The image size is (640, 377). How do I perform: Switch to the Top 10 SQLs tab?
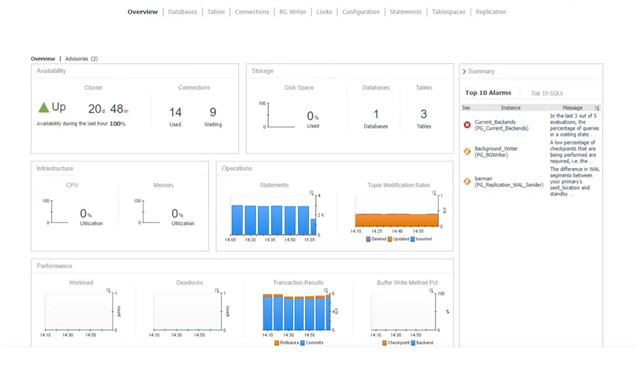click(547, 93)
